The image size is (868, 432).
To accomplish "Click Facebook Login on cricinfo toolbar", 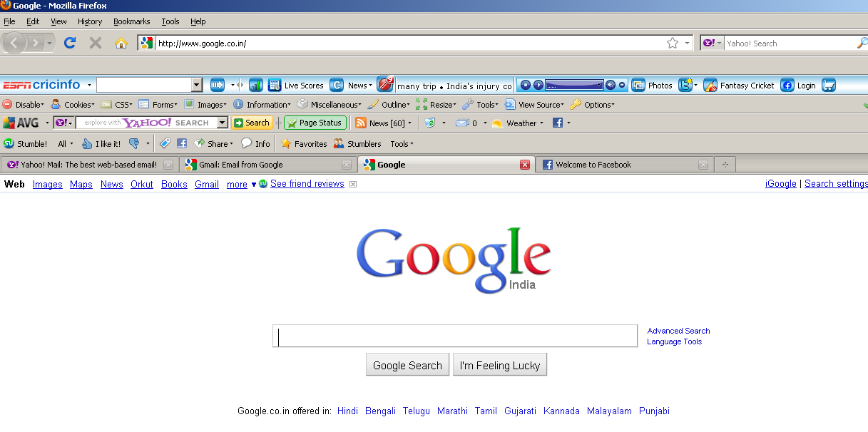I will [798, 86].
